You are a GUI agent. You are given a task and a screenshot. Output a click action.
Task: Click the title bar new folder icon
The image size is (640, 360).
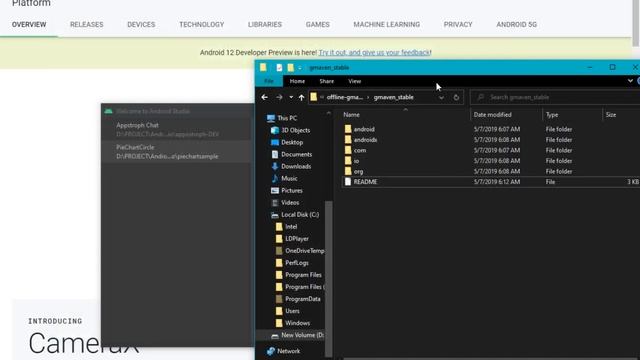click(x=290, y=67)
